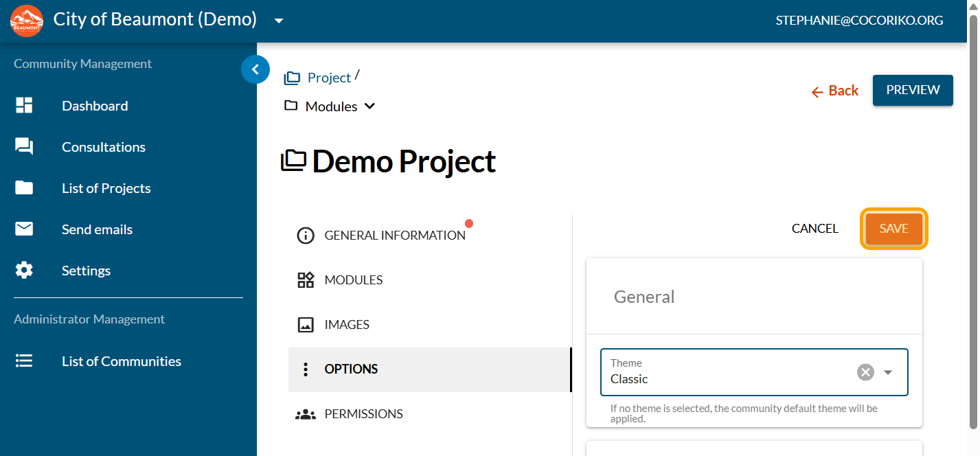Switch to the General Information tab
This screenshot has height=456, width=980.
tap(394, 236)
